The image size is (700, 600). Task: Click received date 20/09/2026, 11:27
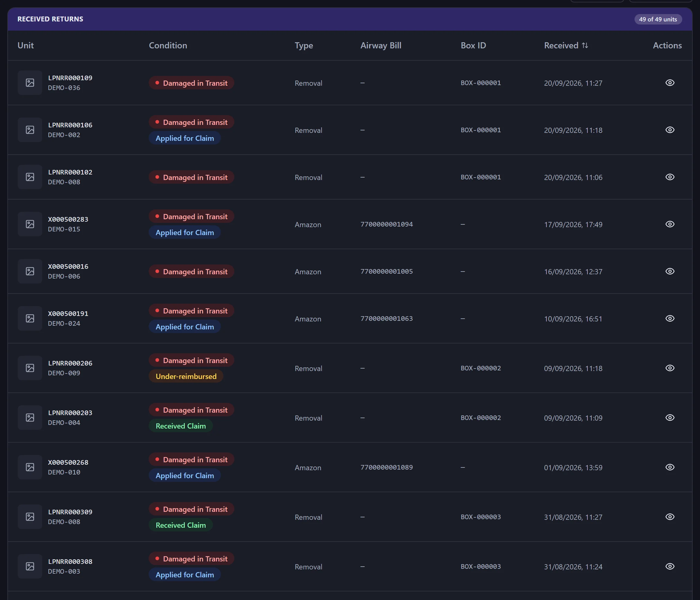pos(573,83)
